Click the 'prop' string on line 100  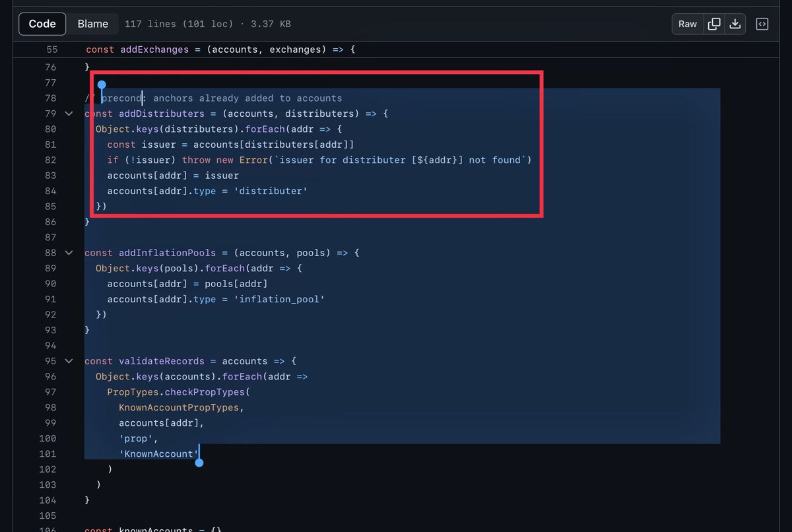point(136,438)
